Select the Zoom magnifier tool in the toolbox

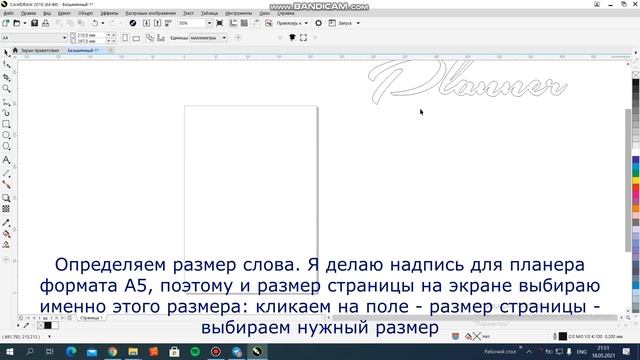click(6, 89)
